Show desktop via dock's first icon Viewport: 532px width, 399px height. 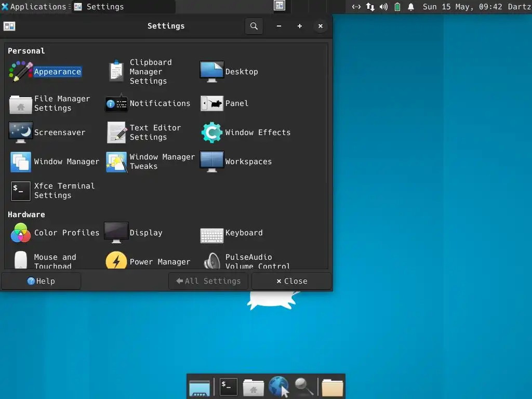[199, 388]
